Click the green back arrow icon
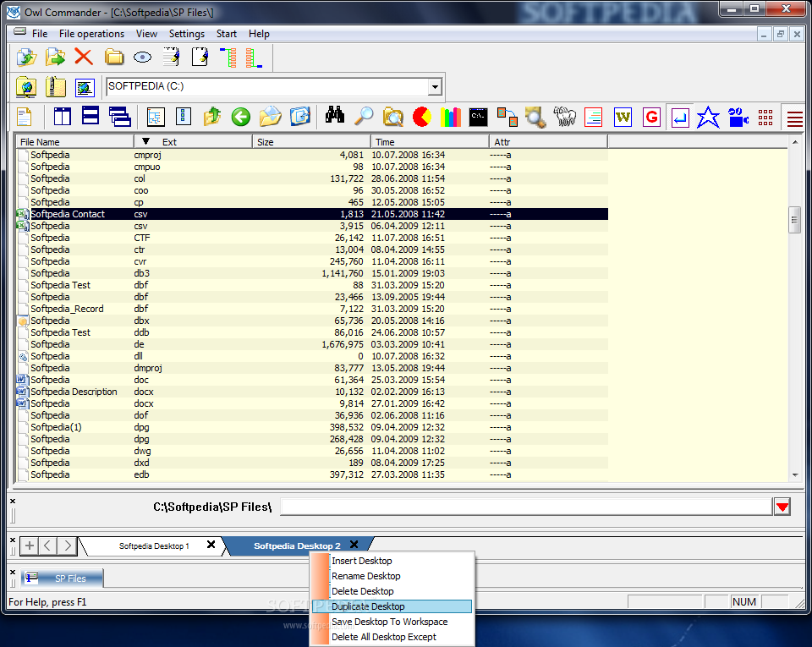Image resolution: width=812 pixels, height=647 pixels. tap(241, 117)
